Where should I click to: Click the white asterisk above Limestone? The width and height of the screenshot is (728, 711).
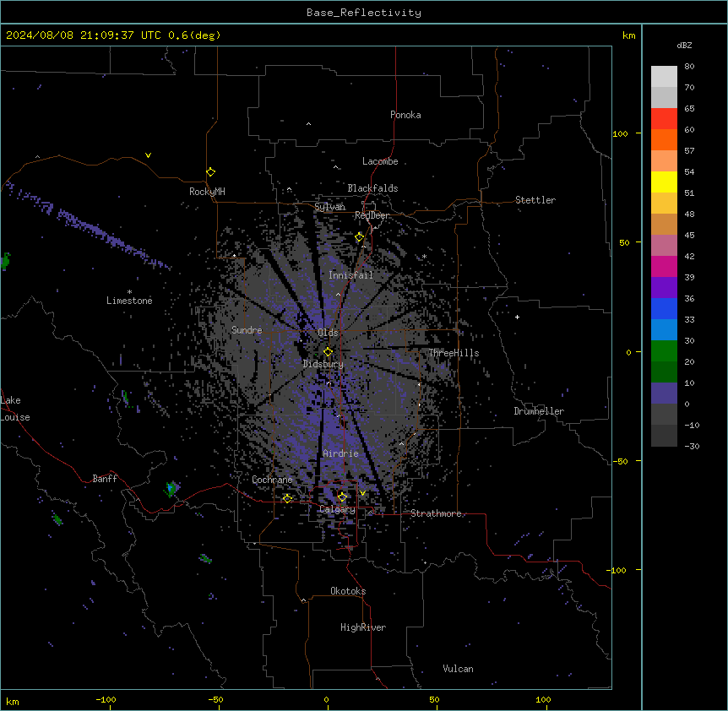[x=129, y=292]
